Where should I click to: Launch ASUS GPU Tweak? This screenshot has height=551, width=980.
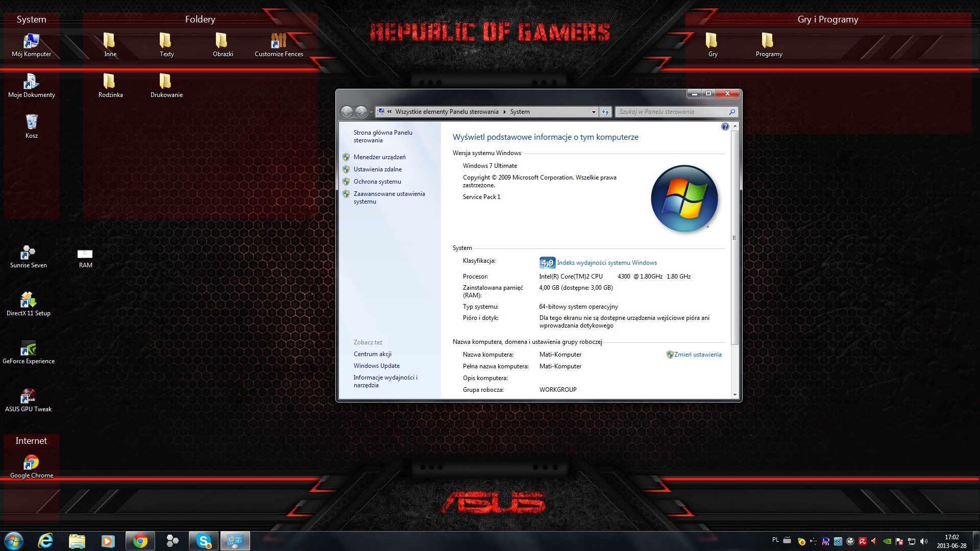28,400
